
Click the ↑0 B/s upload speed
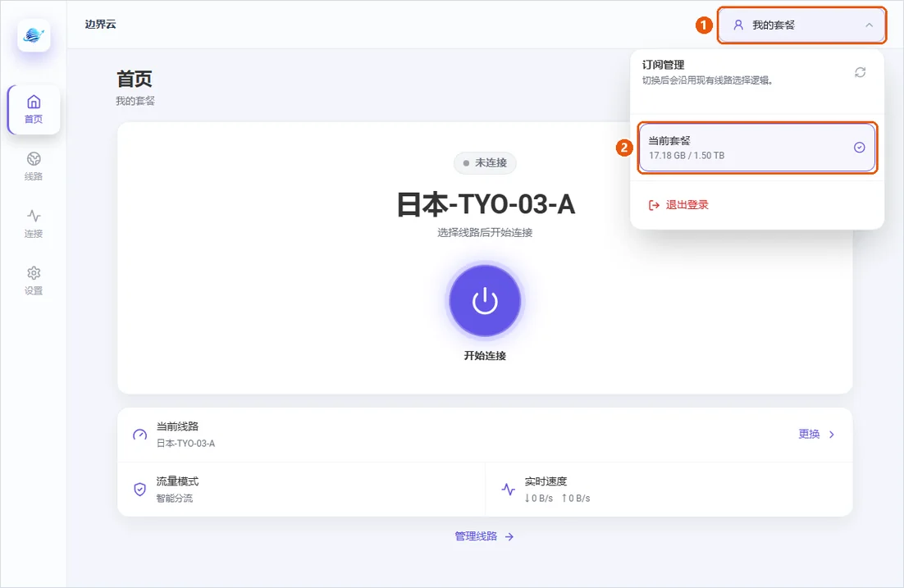click(x=576, y=498)
